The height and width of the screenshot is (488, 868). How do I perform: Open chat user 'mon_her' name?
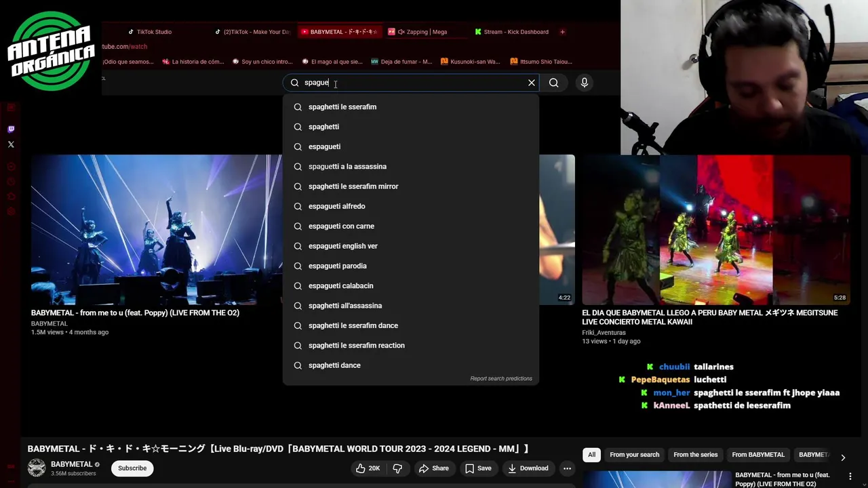671,392
